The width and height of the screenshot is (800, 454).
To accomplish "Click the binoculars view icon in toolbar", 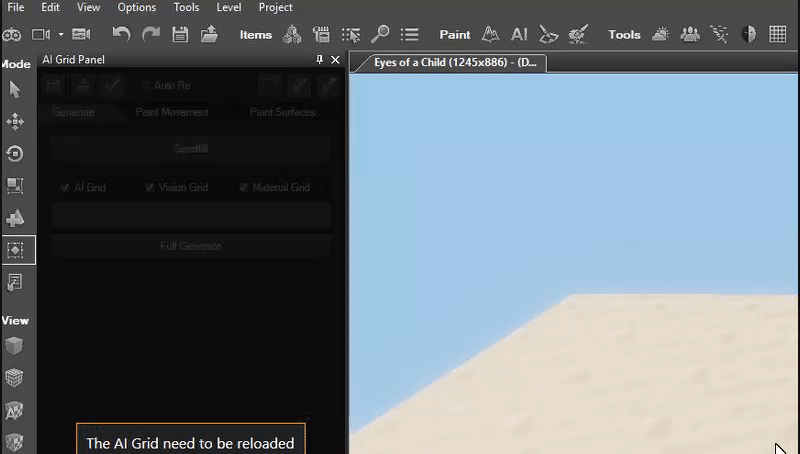I will pyautogui.click(x=12, y=35).
